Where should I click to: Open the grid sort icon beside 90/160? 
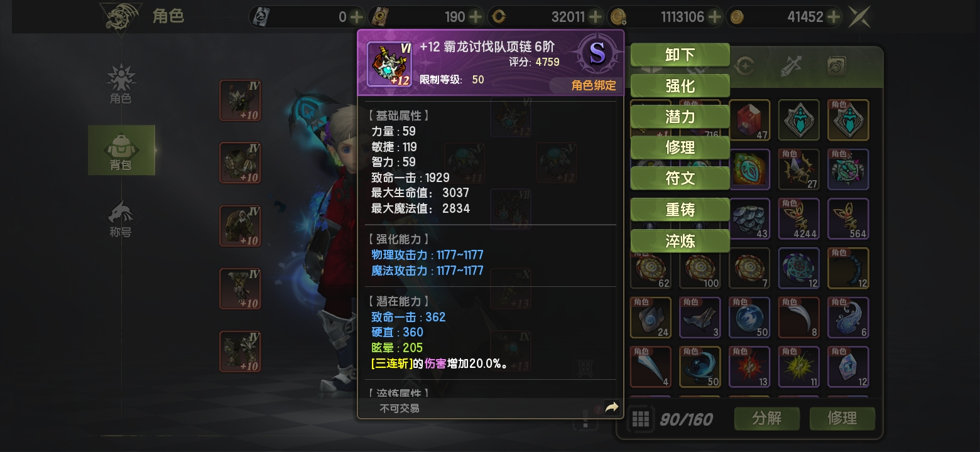tap(640, 419)
